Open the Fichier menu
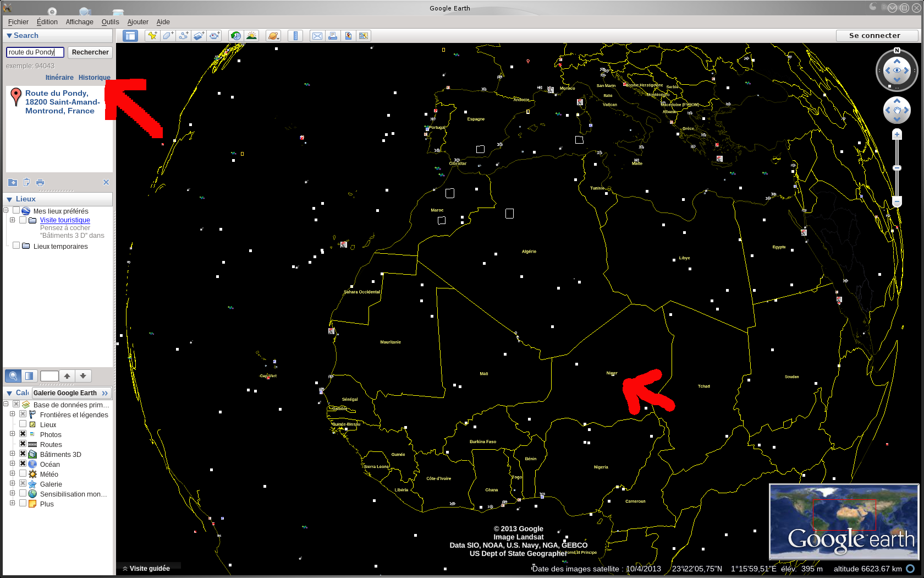Screen dimensions: 924x578 click(x=18, y=22)
